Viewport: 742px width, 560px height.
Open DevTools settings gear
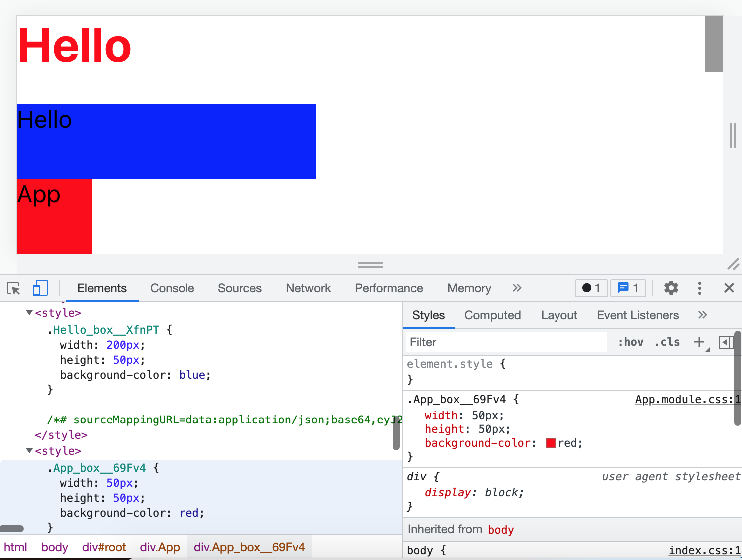point(670,288)
